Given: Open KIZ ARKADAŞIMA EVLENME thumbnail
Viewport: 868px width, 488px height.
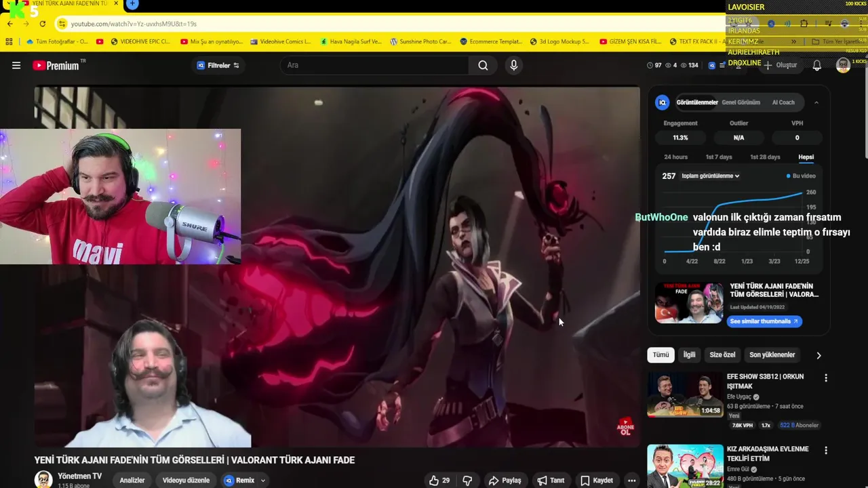Looking at the screenshot, I should pyautogui.click(x=685, y=466).
